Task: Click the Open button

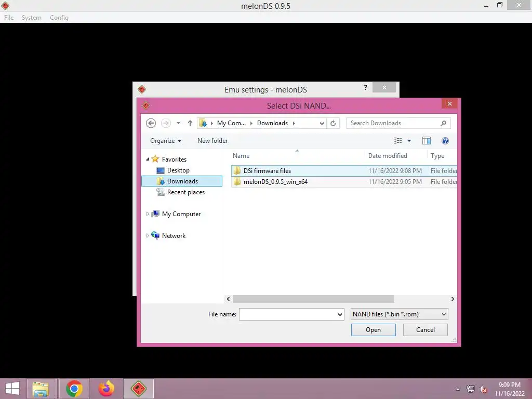Action: pyautogui.click(x=373, y=330)
